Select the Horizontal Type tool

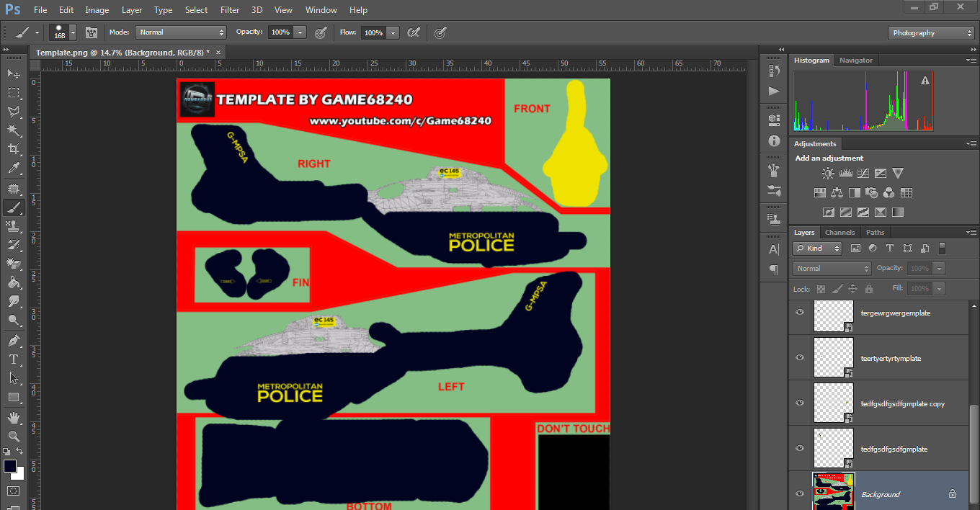click(x=13, y=359)
